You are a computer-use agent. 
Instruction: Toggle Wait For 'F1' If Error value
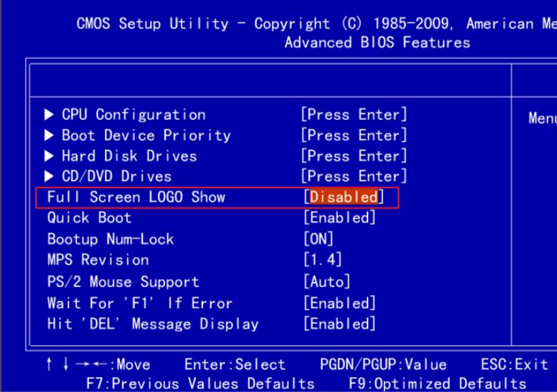click(339, 303)
